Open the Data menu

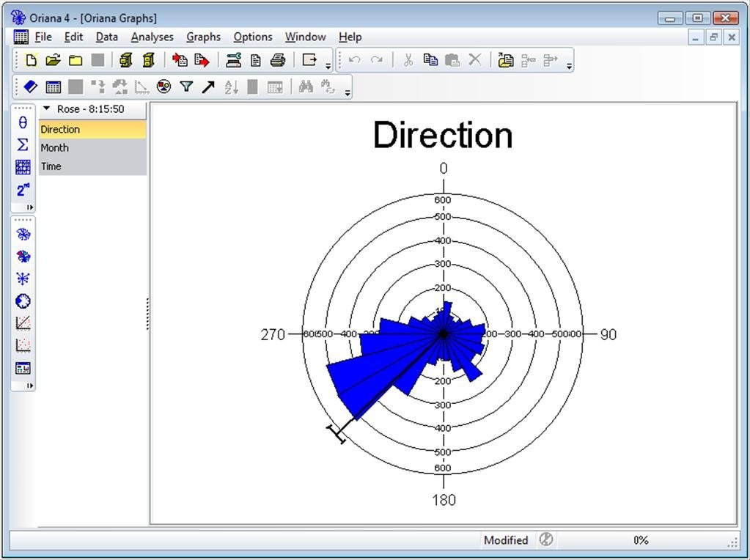[106, 37]
